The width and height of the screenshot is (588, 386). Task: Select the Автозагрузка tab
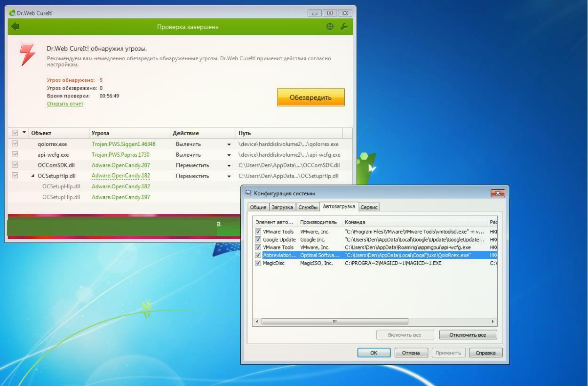point(339,206)
